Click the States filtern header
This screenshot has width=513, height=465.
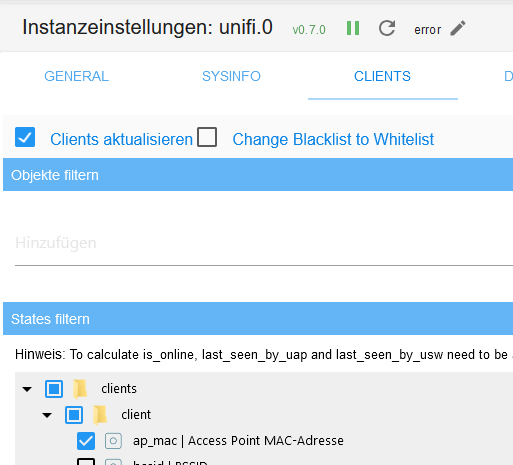pos(258,319)
